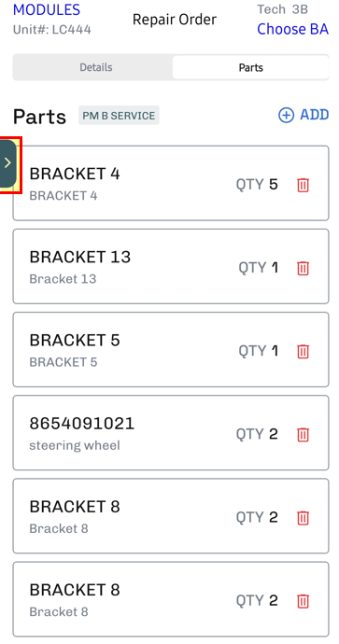Image resolution: width=339 pixels, height=644 pixels.
Task: Switch to the Details tab
Action: pyautogui.click(x=96, y=67)
